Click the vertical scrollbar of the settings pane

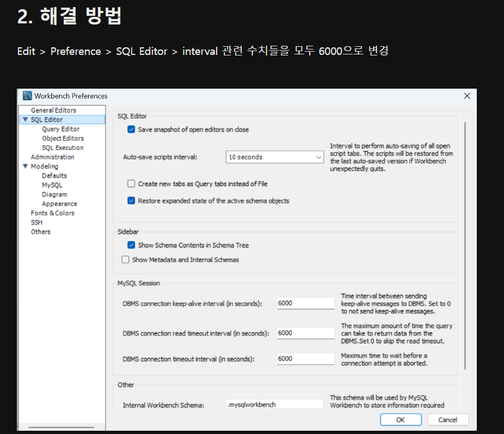pyautogui.click(x=465, y=245)
